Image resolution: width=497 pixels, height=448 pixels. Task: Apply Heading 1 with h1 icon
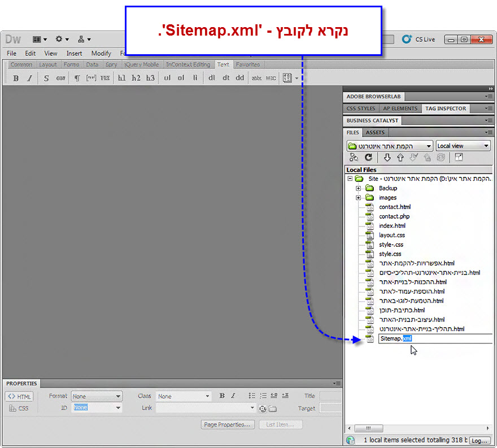pos(122,78)
